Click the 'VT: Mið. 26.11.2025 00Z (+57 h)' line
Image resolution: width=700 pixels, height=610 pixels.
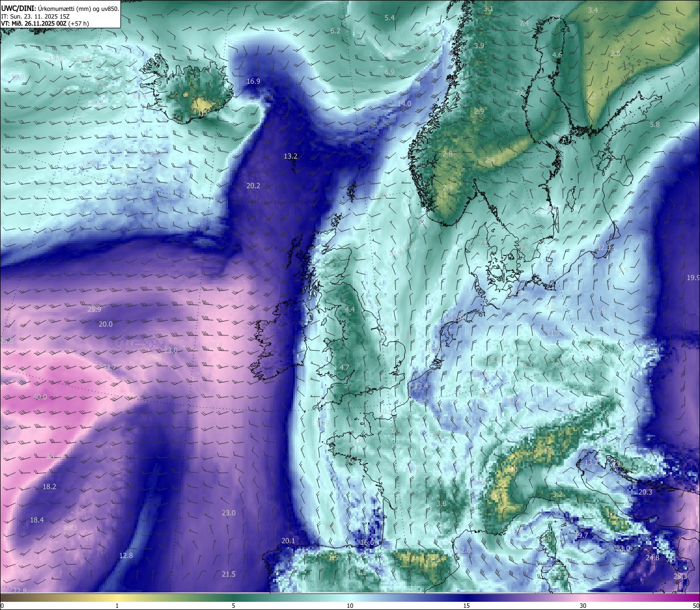pos(45,24)
